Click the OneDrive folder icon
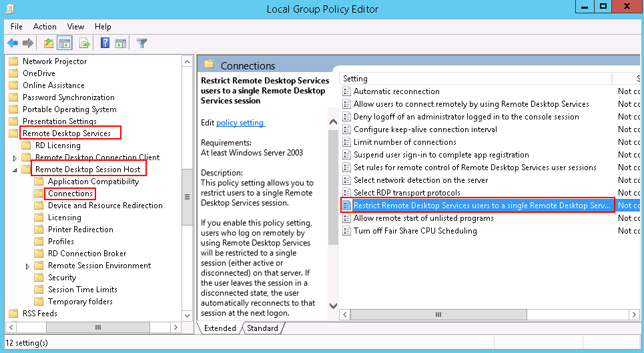 13,73
